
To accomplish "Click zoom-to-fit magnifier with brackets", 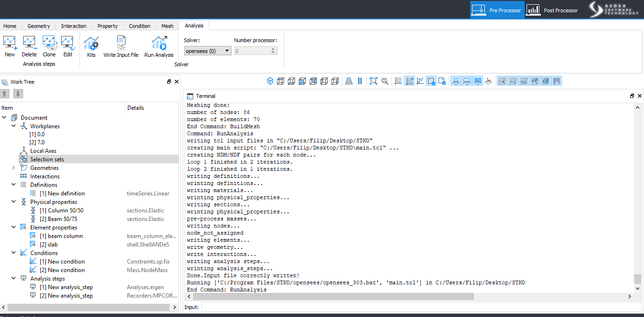I will tap(374, 81).
